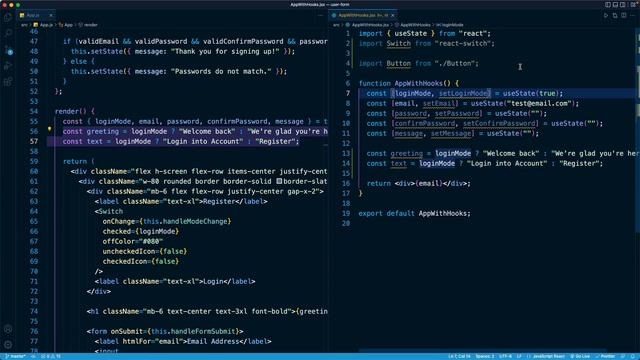Click the UTF-8 encoding indicator

point(505,356)
